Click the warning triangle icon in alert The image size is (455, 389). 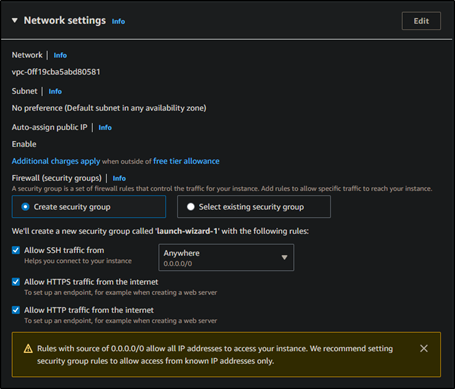point(28,349)
